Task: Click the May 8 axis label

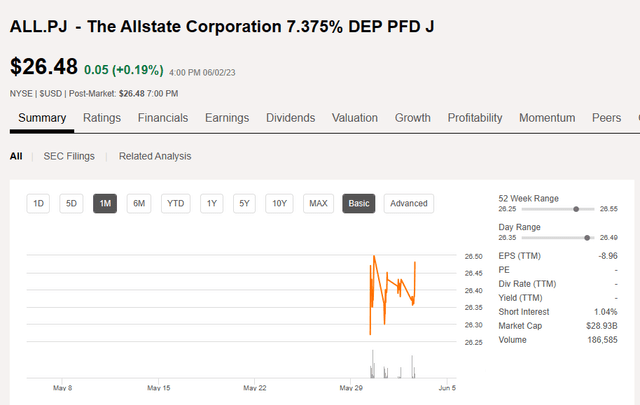Action: tap(62, 388)
